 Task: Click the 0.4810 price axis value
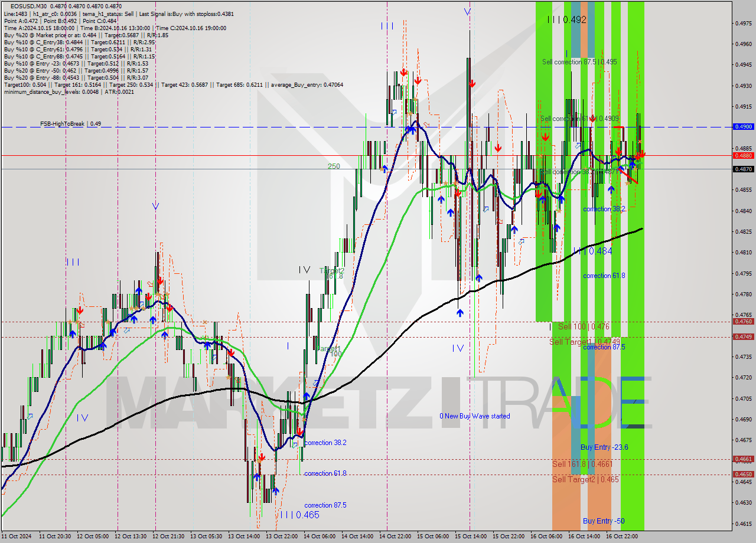[742, 253]
